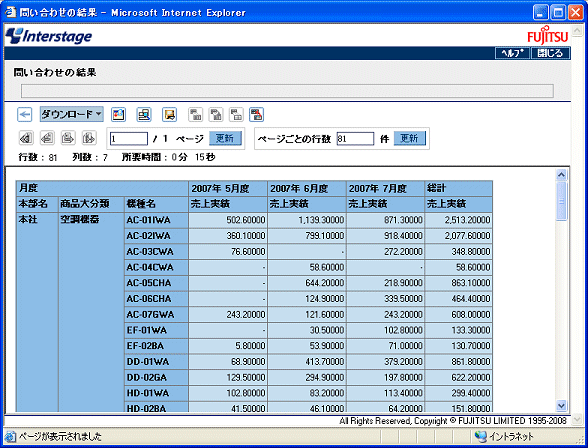
Task: Click the table scrollbar up arrow
Action: 561,175
